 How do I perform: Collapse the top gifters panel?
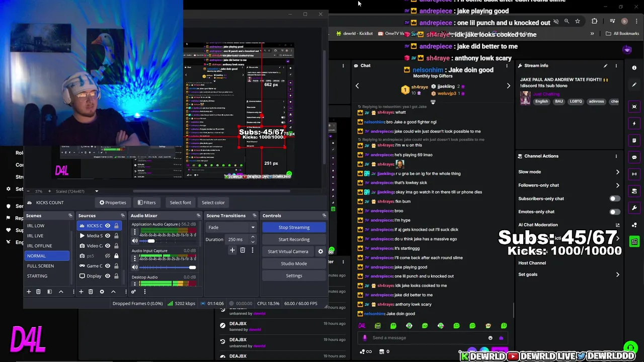coord(433,102)
